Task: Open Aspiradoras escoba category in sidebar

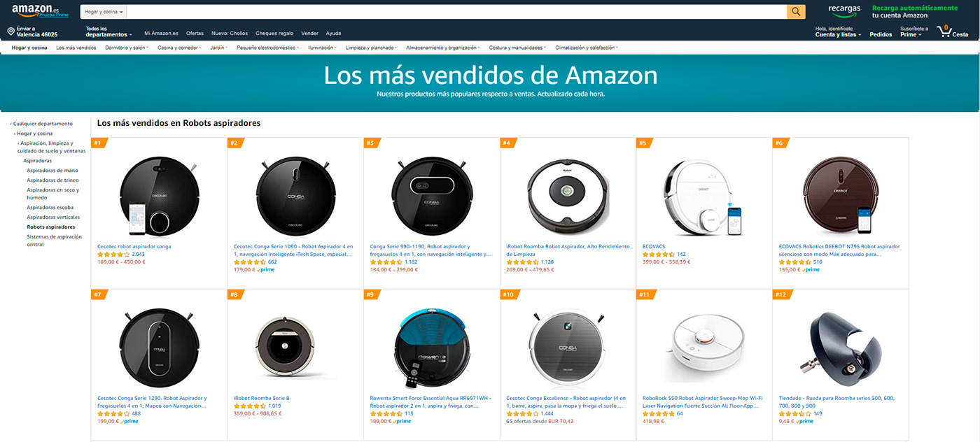Action: coord(50,208)
